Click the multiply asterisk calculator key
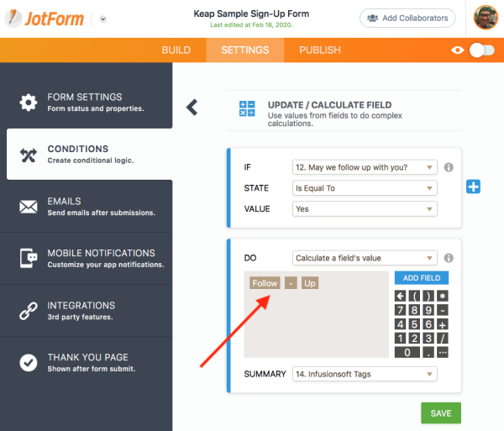The image size is (504, 431). click(x=443, y=296)
